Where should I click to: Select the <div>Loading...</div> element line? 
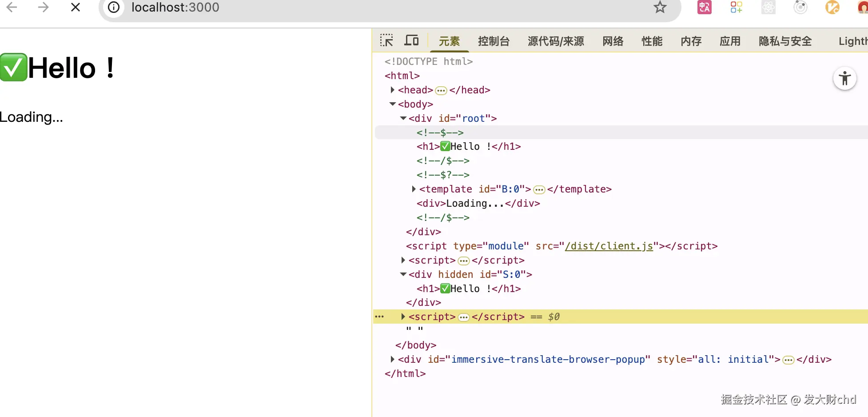pyautogui.click(x=478, y=203)
